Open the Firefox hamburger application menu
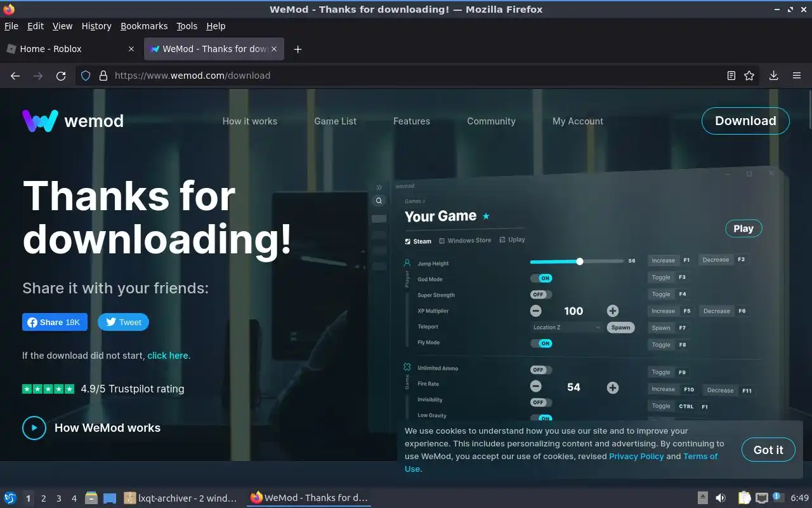The height and width of the screenshot is (508, 812). pos(797,76)
